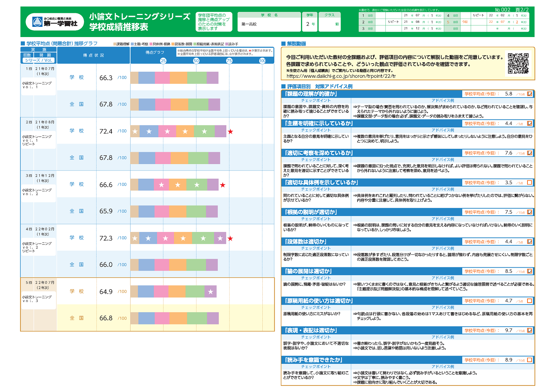This screenshot has width=555, height=392.
Task: Toggle checkbox for 論の展開は適切か
Action: click(530, 271)
